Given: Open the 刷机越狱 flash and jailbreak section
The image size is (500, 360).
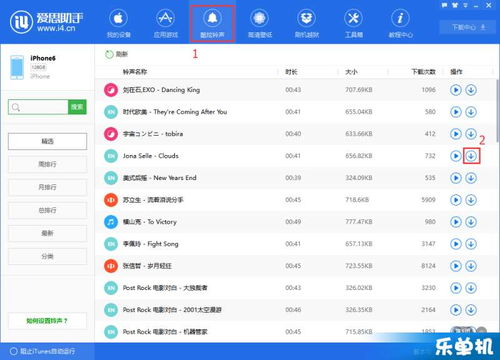Looking at the screenshot, I should tap(307, 23).
